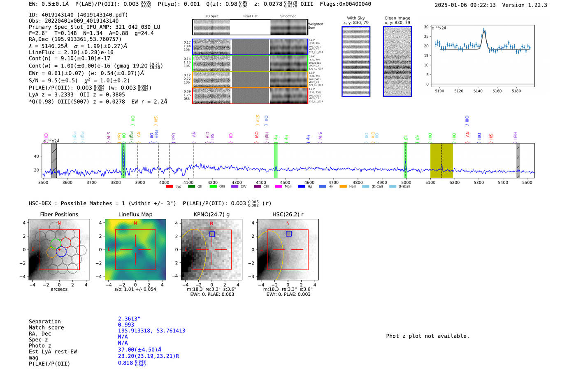Click the timestamp 2025-01-06 09:22:13
Screen dimensions: 576x392
(465, 5)
